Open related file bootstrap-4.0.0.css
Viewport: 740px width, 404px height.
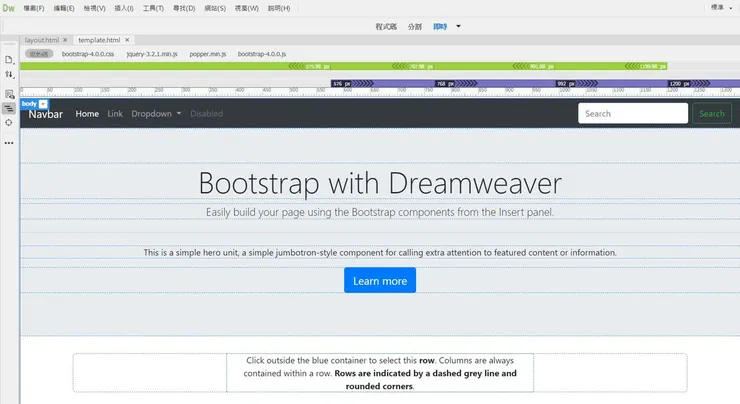[x=88, y=54]
